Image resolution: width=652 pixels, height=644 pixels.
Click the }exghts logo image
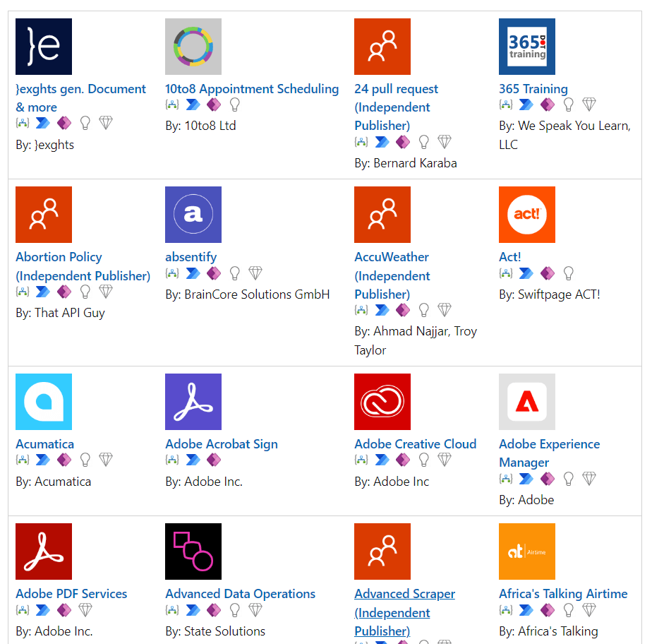click(44, 47)
